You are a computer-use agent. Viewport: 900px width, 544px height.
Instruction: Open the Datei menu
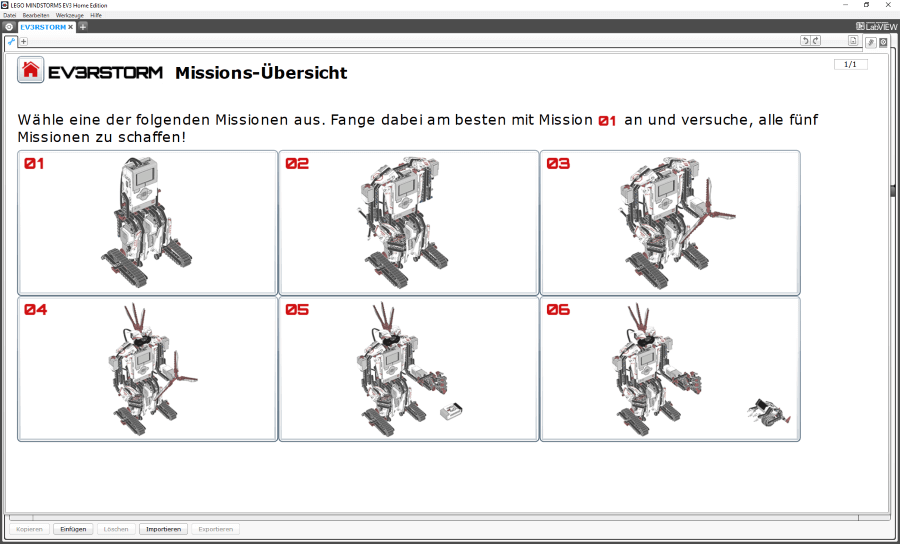[x=10, y=15]
